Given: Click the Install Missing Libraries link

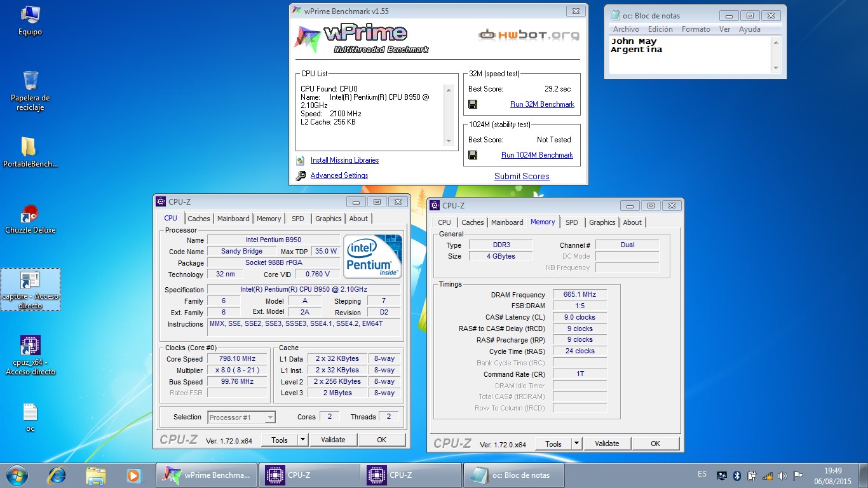Looking at the screenshot, I should click(344, 161).
